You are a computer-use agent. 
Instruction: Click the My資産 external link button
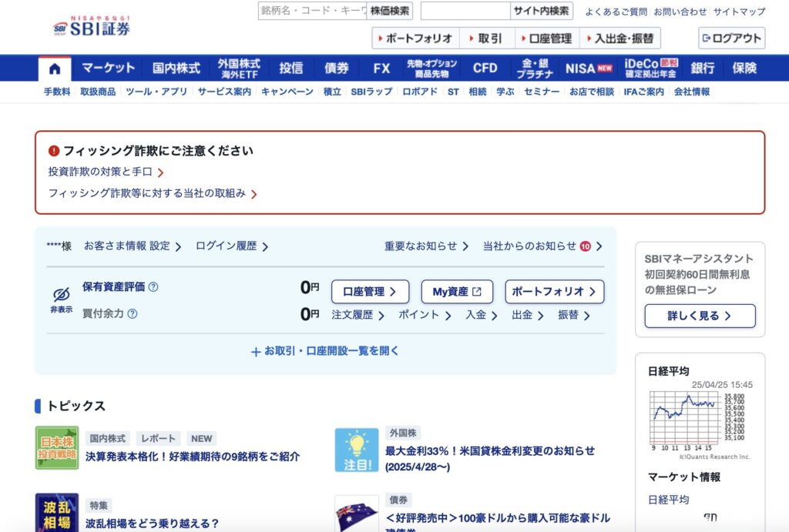pyautogui.click(x=457, y=292)
